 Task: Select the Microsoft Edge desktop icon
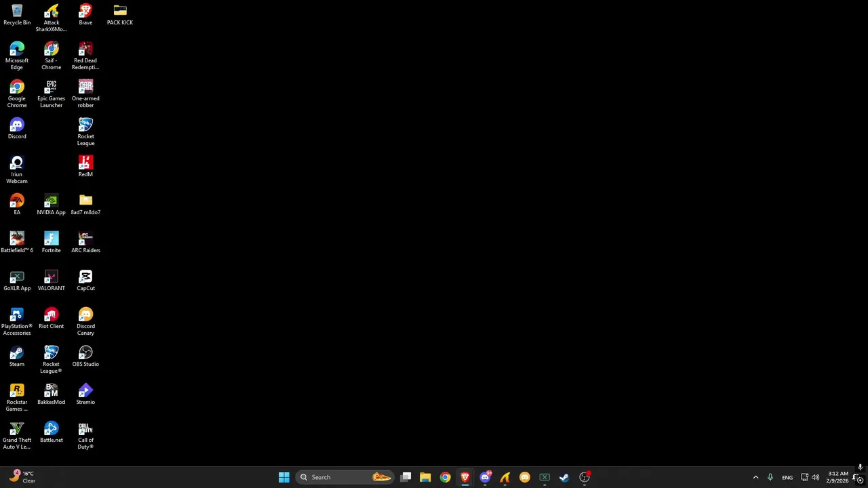[17, 56]
